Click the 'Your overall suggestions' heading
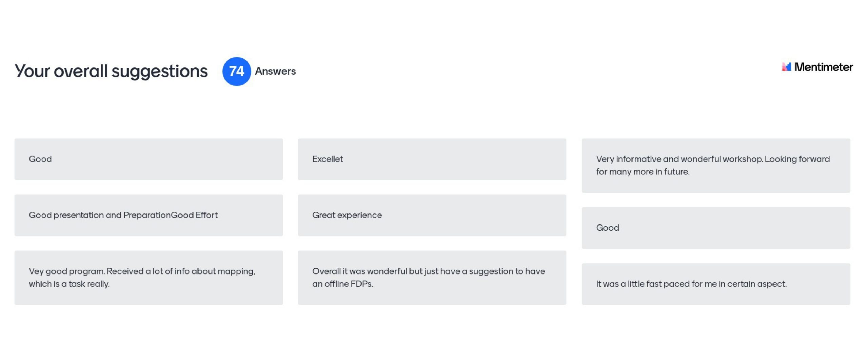This screenshot has height=343, width=868. pyautogui.click(x=111, y=72)
